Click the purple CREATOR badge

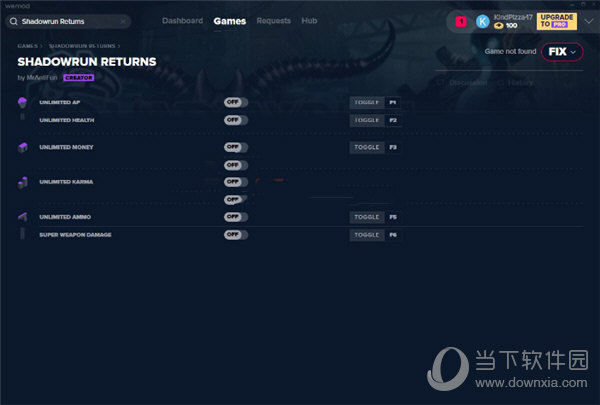tap(78, 78)
